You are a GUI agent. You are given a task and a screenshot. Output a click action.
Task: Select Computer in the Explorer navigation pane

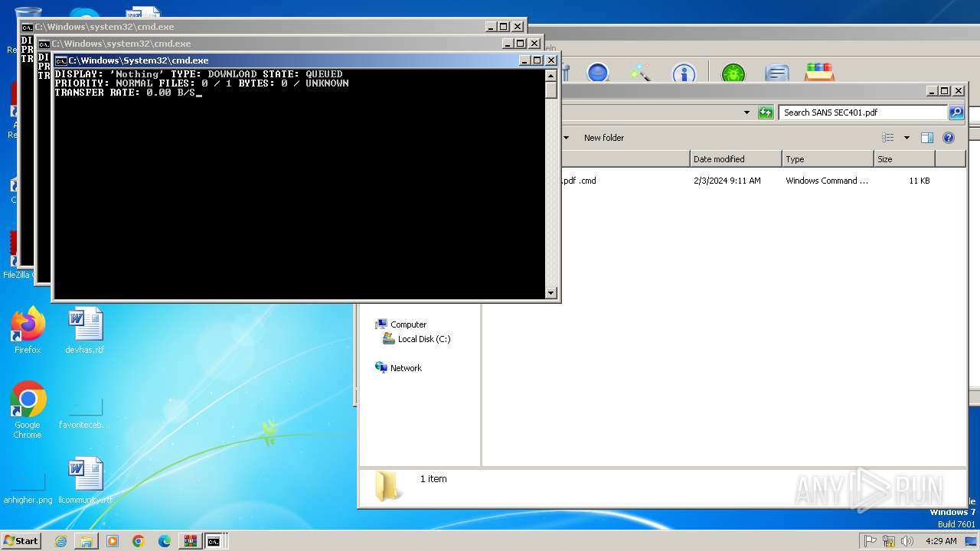click(x=400, y=324)
